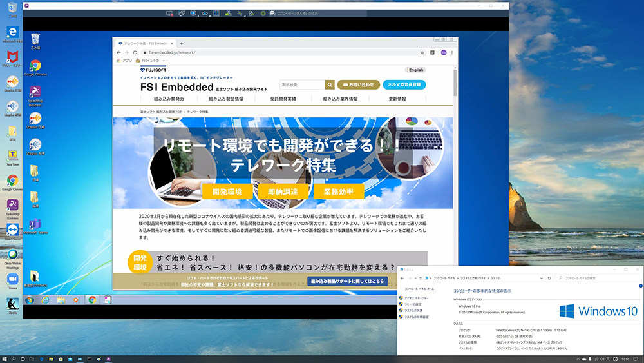Click the yellow search magnifier button

tap(329, 84)
